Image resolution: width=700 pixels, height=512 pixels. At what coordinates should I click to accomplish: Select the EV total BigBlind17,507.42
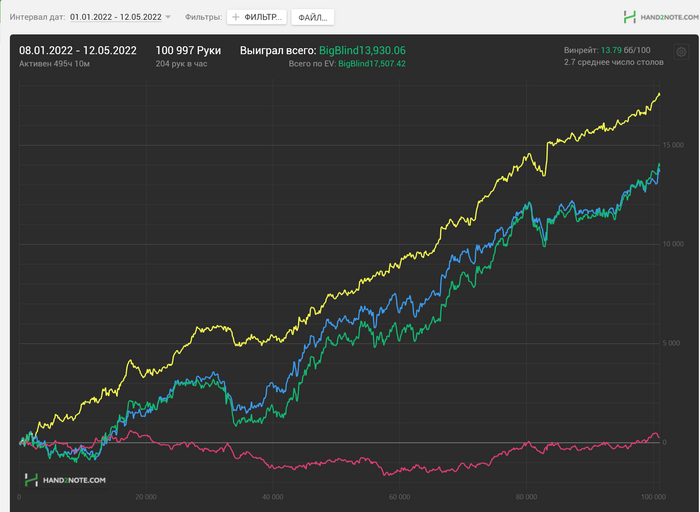pyautogui.click(x=372, y=63)
